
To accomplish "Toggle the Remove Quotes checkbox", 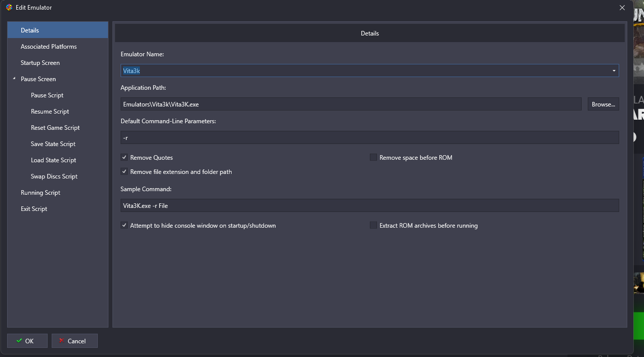I will [124, 158].
